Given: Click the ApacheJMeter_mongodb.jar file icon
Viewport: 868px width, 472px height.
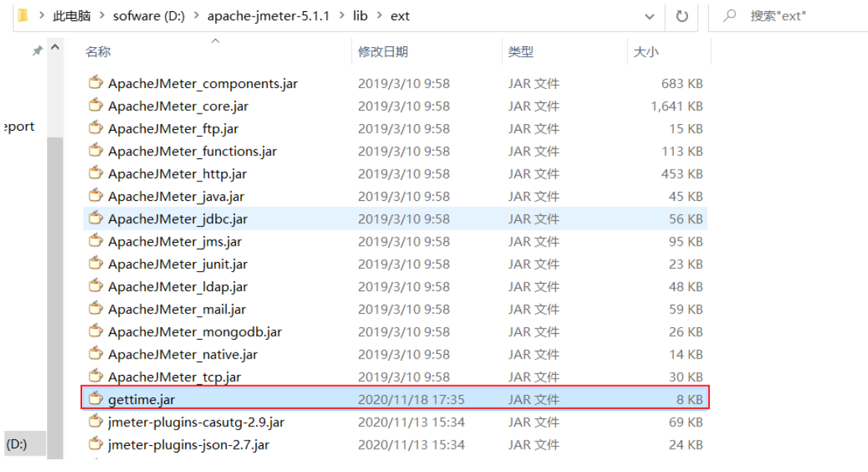Looking at the screenshot, I should point(96,332).
